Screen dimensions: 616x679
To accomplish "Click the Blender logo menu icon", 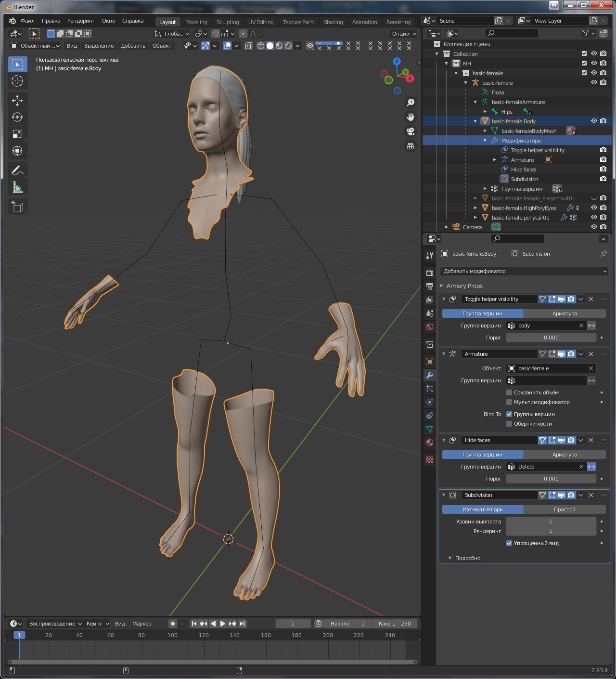I will [x=13, y=21].
